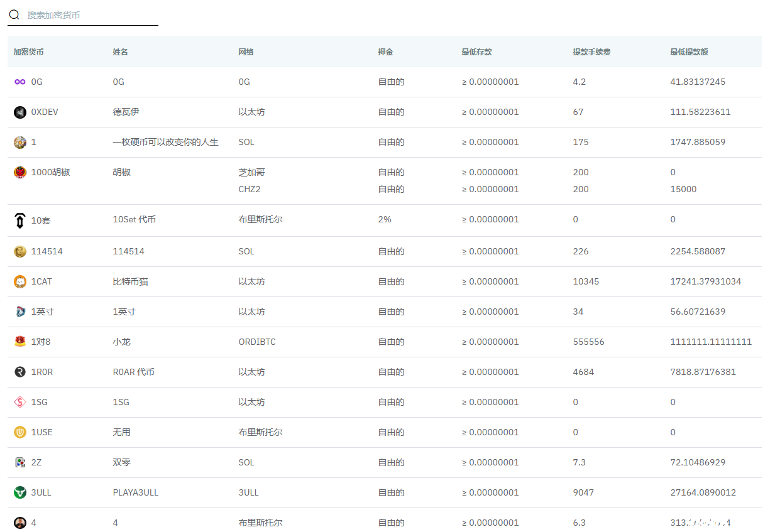Click the 1SG pink diamond icon
This screenshot has height=532, width=780.
point(20,402)
